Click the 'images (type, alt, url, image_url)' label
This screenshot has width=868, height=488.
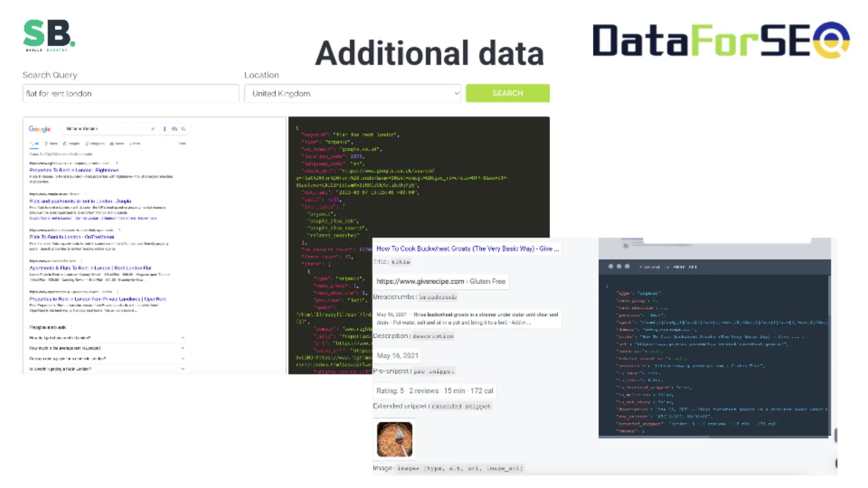point(460,468)
